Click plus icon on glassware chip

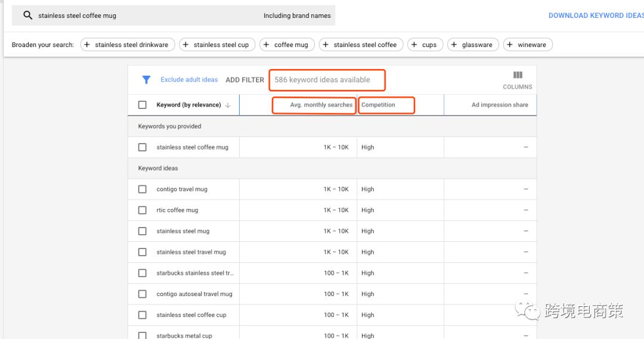(454, 45)
